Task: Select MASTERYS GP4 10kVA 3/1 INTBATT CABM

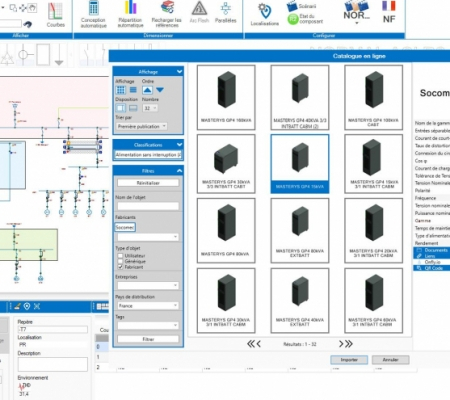Action: coord(373,164)
